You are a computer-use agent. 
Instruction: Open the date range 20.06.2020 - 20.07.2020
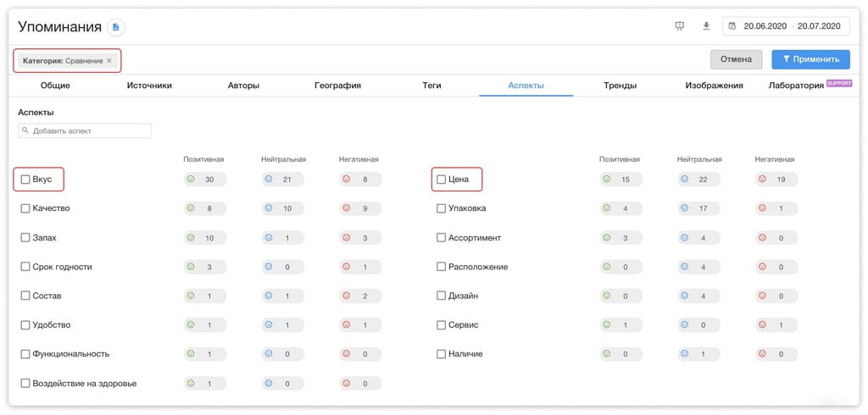pos(786,26)
